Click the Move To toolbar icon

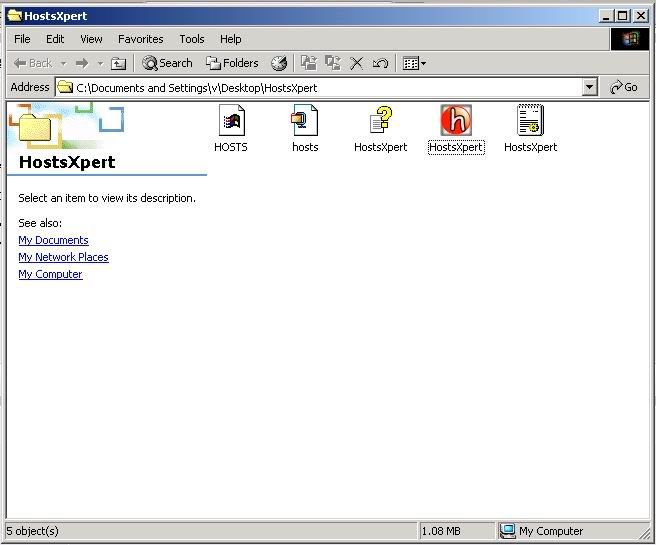coord(309,63)
